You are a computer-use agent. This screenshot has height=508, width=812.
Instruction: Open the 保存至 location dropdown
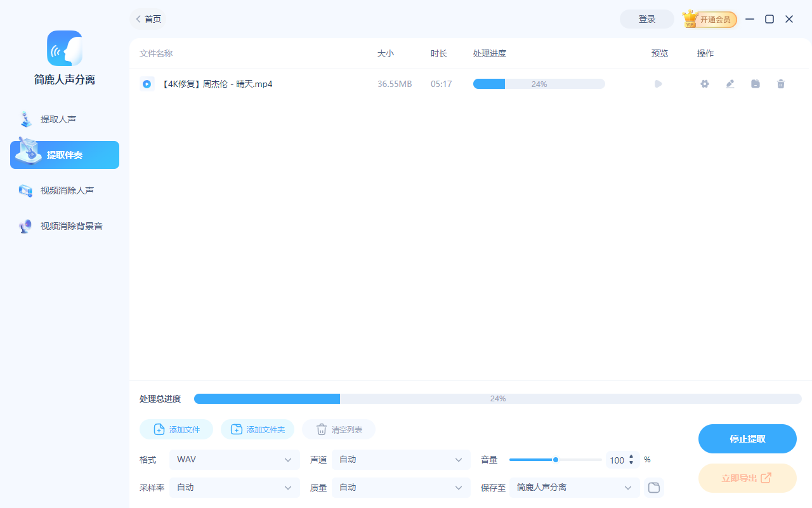[x=574, y=487]
